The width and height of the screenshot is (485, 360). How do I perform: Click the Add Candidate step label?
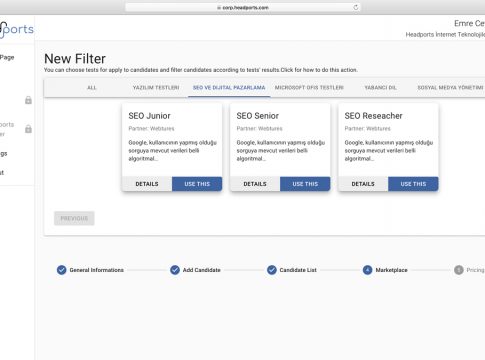tap(202, 270)
